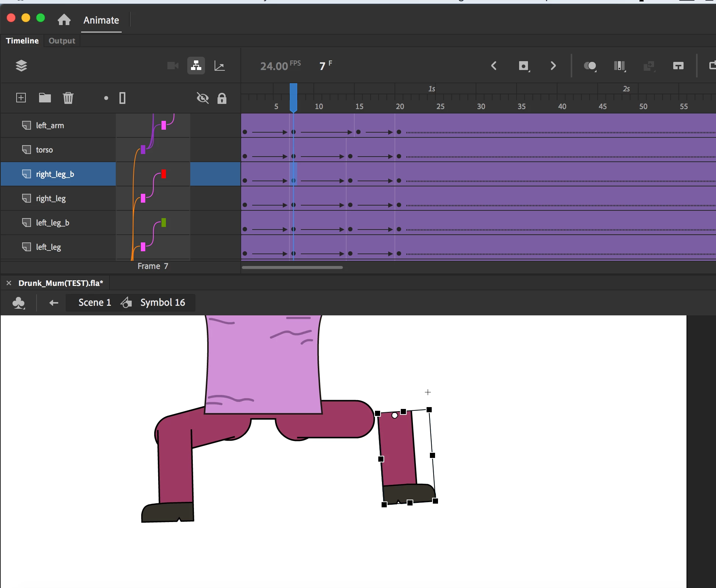Select the Drunk_Mum(TEST).fla document tab

click(61, 283)
